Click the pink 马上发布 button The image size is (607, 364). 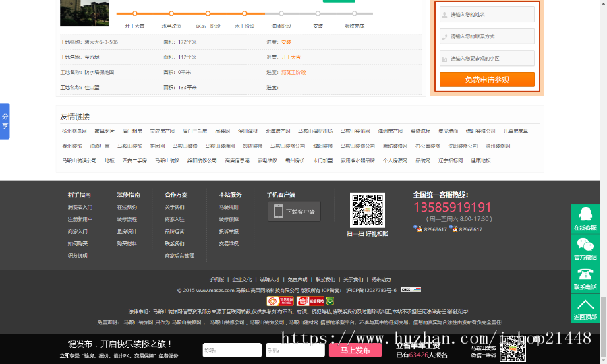(355, 350)
